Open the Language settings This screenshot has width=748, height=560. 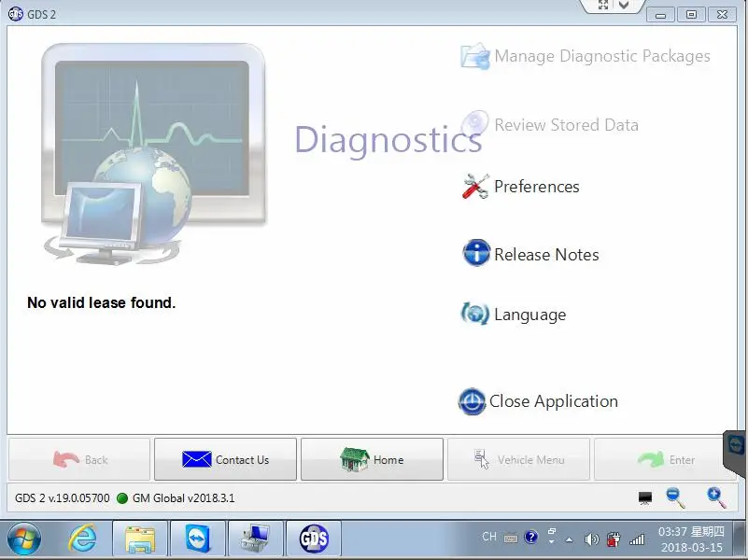[x=514, y=315]
